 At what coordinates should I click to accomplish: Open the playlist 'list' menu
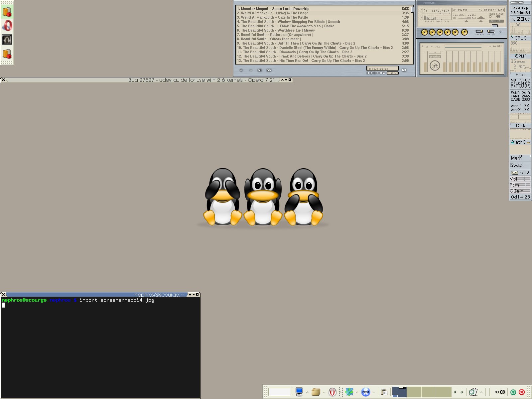tap(404, 70)
